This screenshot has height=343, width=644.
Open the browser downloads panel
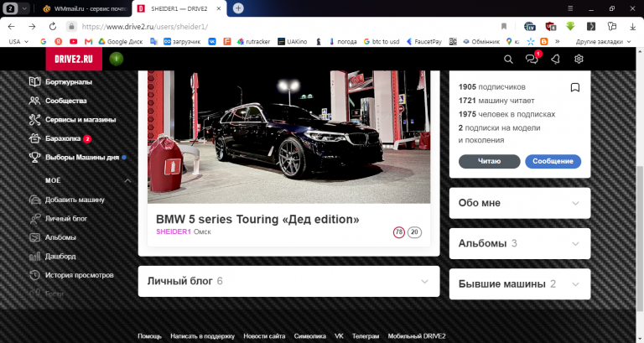click(x=632, y=27)
